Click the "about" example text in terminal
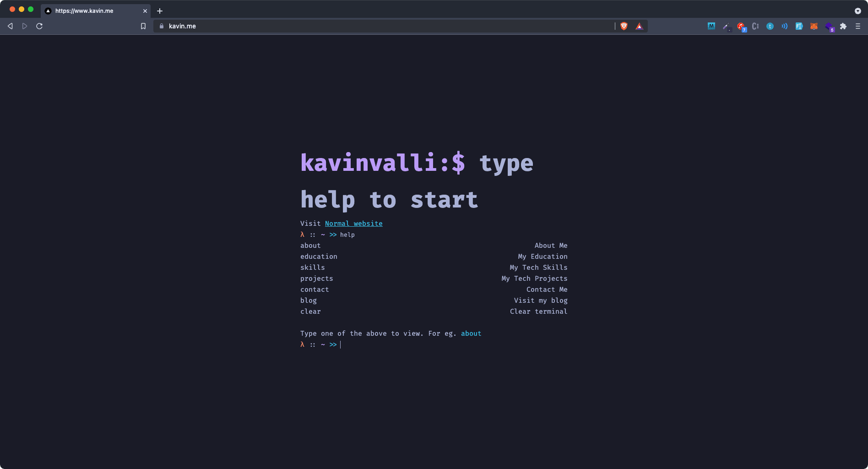This screenshot has width=868, height=469. [471, 333]
